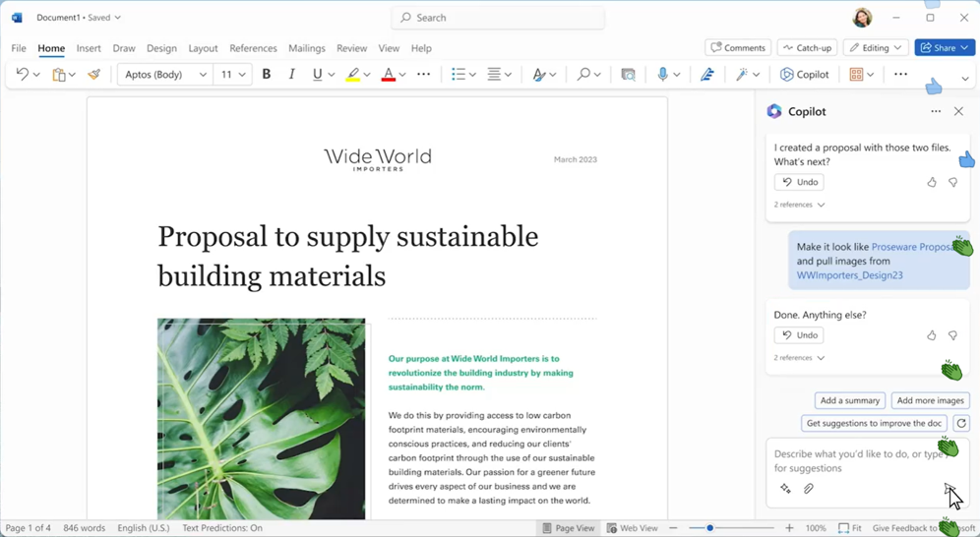Viewport: 980px width, 537px height.
Task: Open the WWImporters_Design23 link
Action: [849, 275]
